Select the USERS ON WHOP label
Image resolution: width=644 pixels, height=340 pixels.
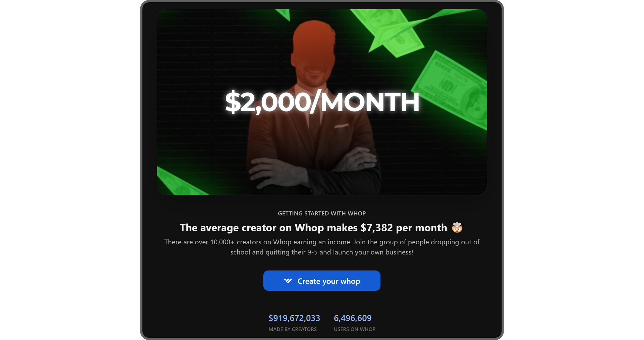tap(355, 329)
